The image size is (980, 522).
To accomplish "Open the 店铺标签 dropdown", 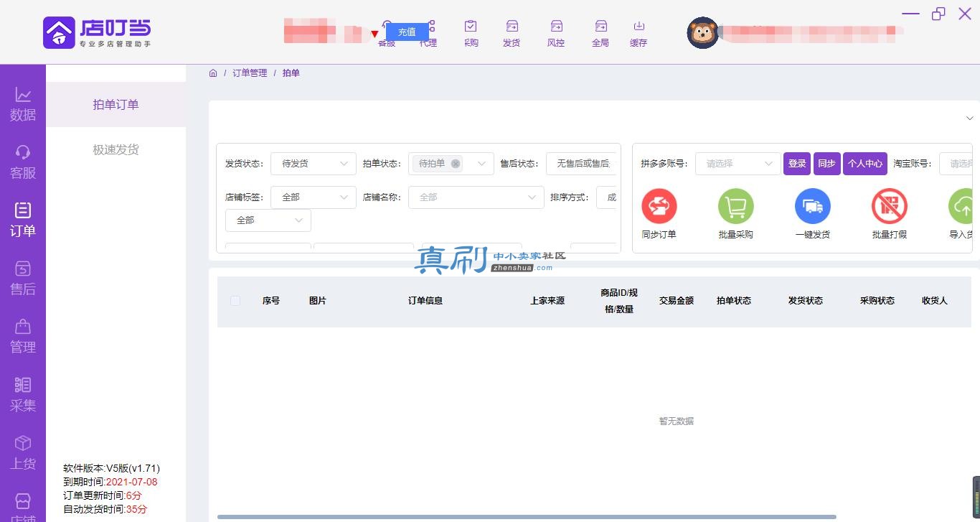I will point(314,197).
